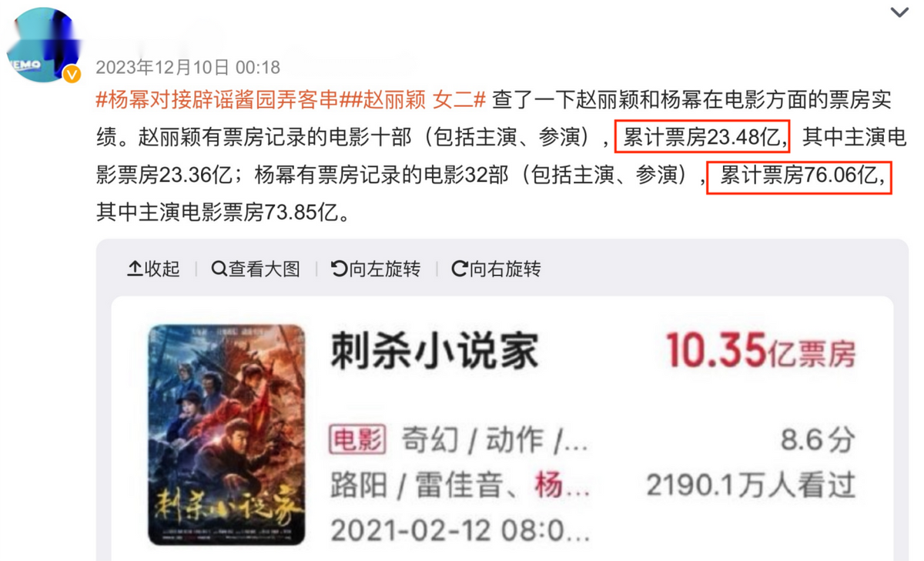
Task: Open the post options chevron menu
Action: 899,12
